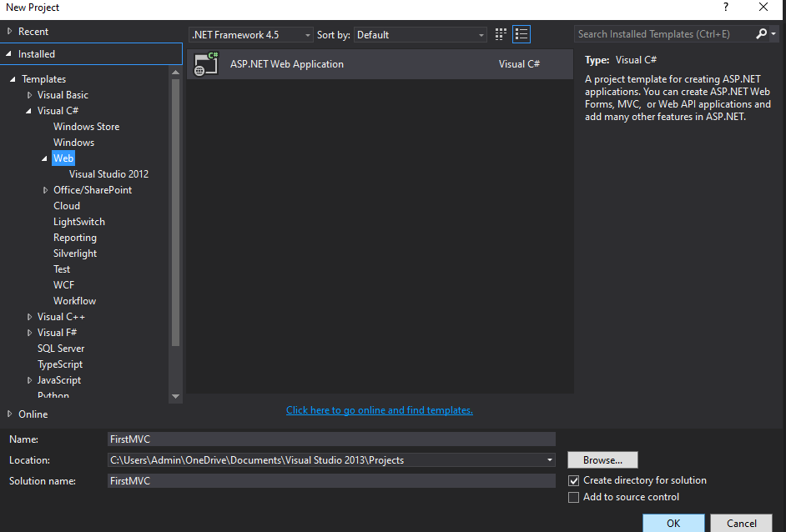Viewport: 786px width, 532px height.
Task: Focus the Search Installed Templates box
Action: 664,33
